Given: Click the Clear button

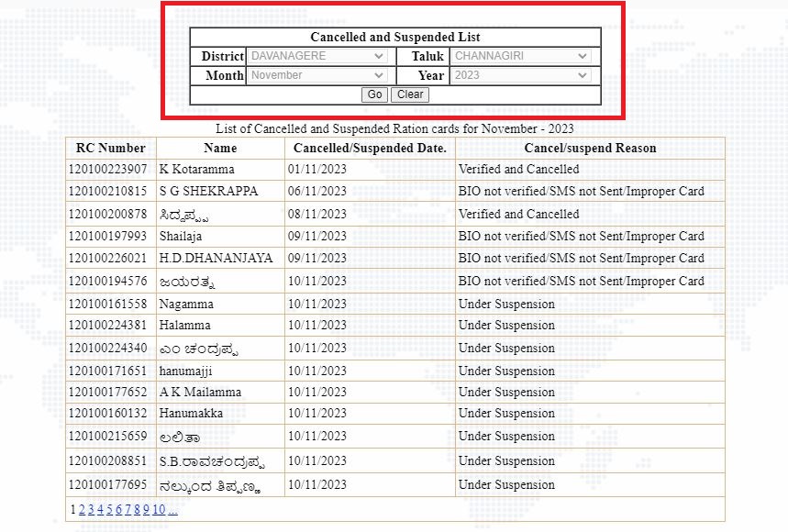Looking at the screenshot, I should coord(410,94).
